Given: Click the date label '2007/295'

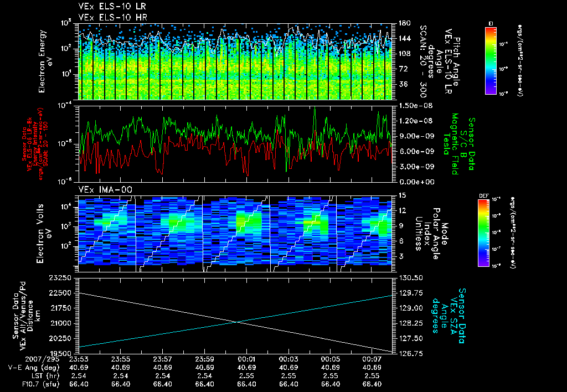Looking at the screenshot, I should click(x=42, y=359).
